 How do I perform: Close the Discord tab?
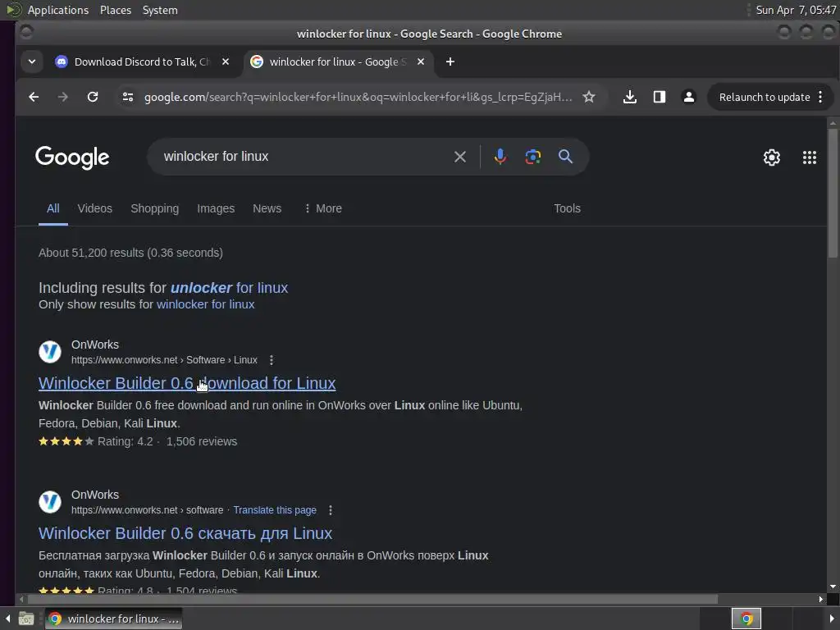pyautogui.click(x=226, y=62)
